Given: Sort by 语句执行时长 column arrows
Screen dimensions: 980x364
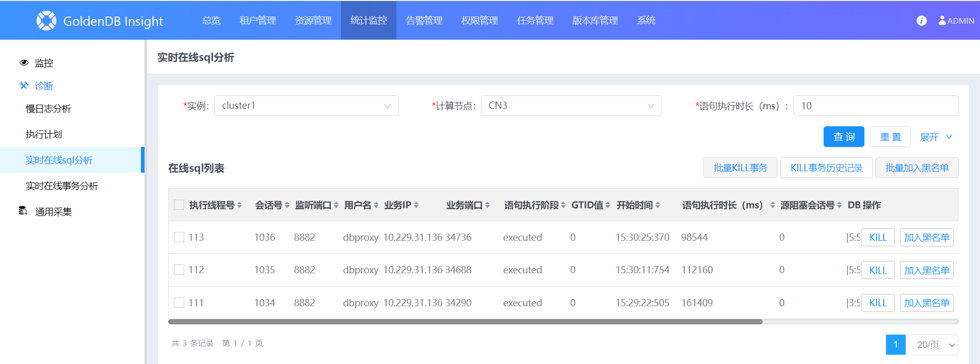Looking at the screenshot, I should (x=773, y=205).
